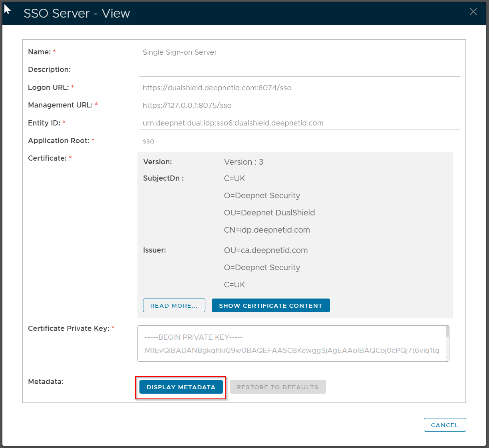The width and height of the screenshot is (489, 448).
Task: Click the private key textbox scrollbar
Action: [447, 332]
